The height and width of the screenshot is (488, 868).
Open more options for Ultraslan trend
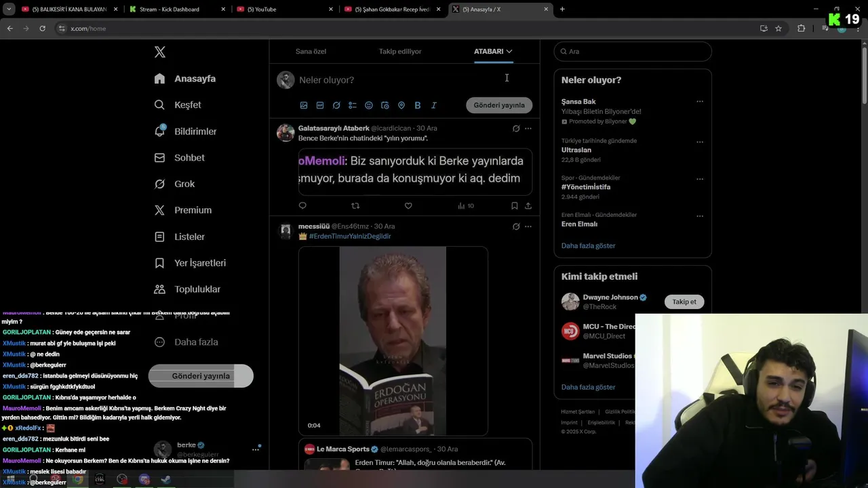[x=700, y=142]
